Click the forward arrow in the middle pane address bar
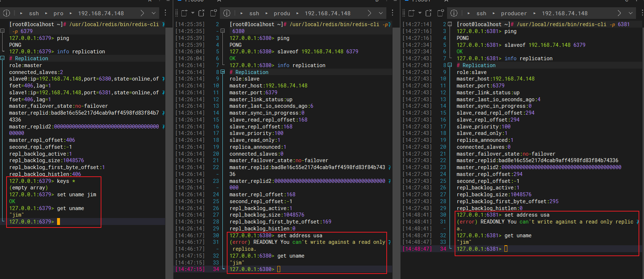Screen dimensions: 644x279 (370, 13)
